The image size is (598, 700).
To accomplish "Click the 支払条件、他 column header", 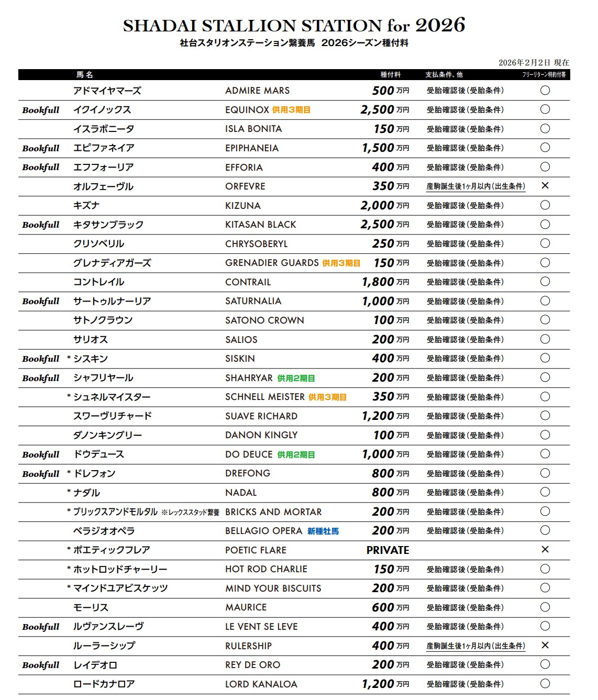I will [x=444, y=75].
